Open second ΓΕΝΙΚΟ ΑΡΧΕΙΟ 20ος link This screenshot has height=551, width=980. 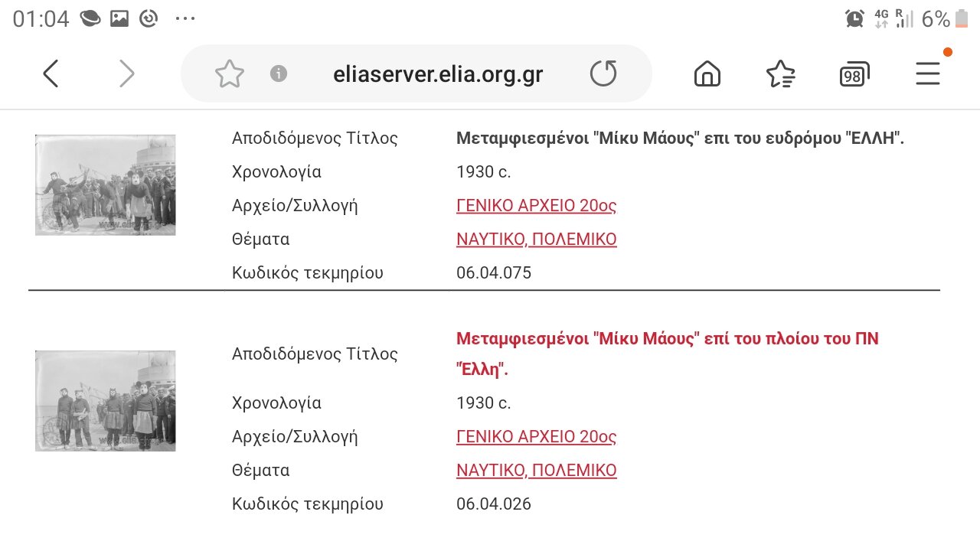coord(536,437)
